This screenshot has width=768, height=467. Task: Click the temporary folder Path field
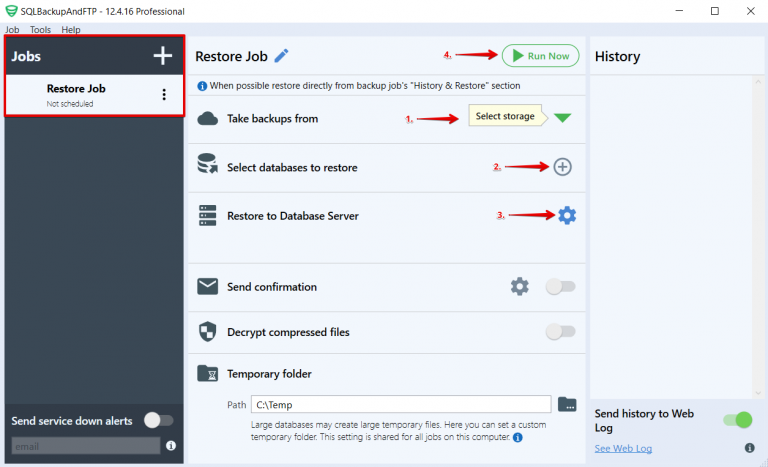(x=400, y=404)
